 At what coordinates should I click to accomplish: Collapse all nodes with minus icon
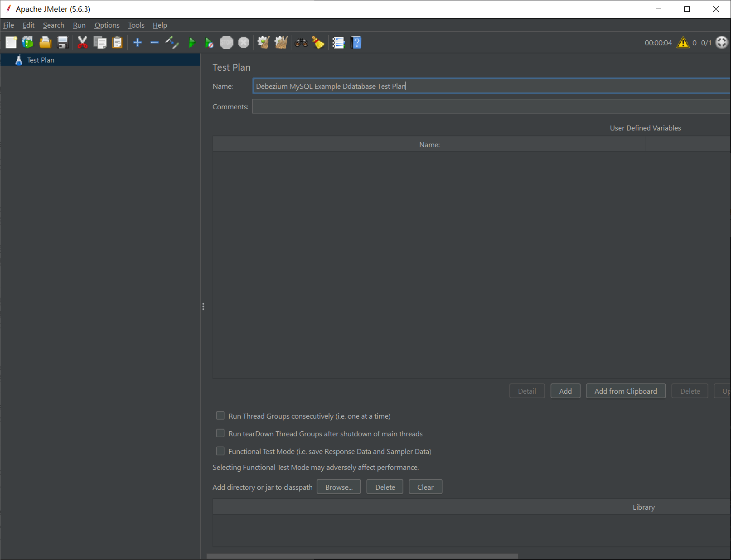[x=155, y=43]
